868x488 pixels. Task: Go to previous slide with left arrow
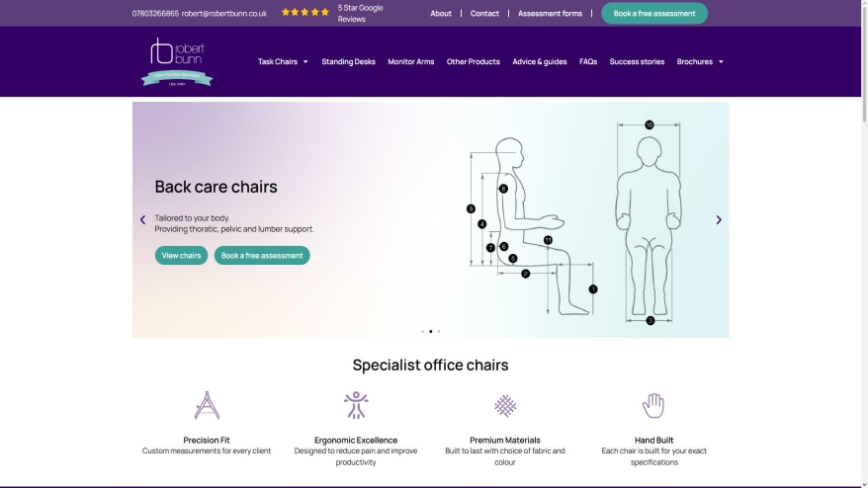[142, 219]
